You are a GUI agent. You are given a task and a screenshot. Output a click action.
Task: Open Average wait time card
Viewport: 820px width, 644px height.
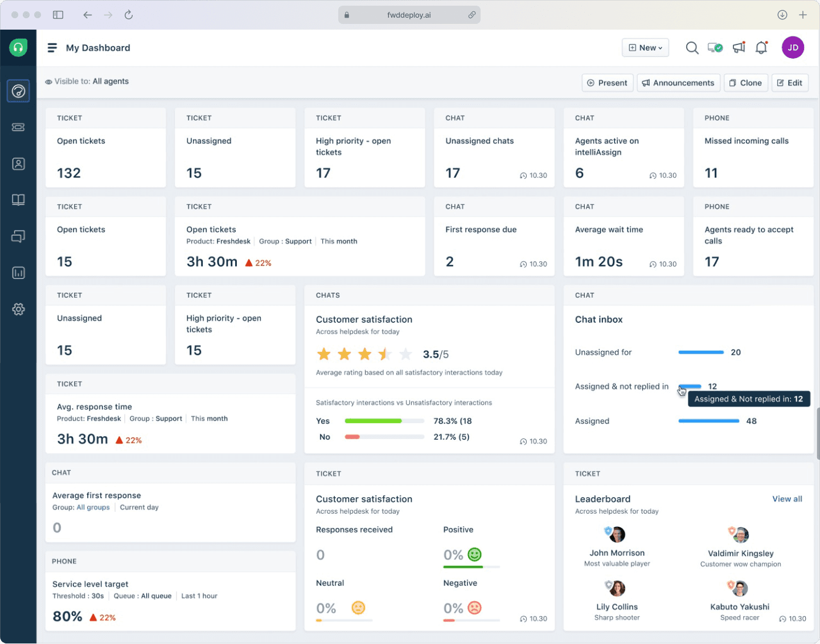click(x=624, y=236)
